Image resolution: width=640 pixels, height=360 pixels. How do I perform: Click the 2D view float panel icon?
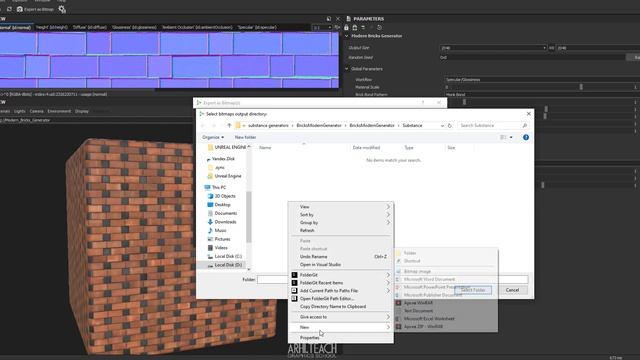[x=329, y=19]
